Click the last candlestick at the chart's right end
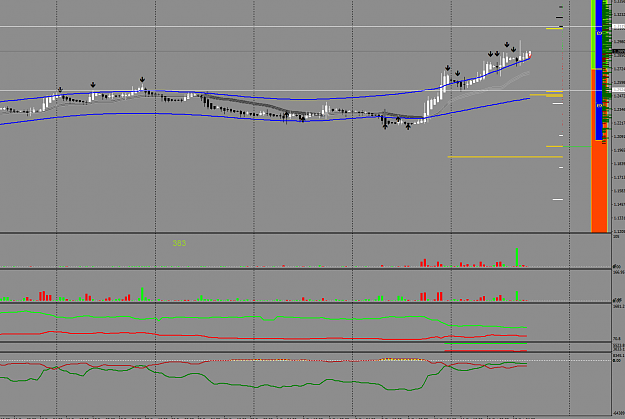Image resolution: width=625 pixels, height=419 pixels. (530, 55)
